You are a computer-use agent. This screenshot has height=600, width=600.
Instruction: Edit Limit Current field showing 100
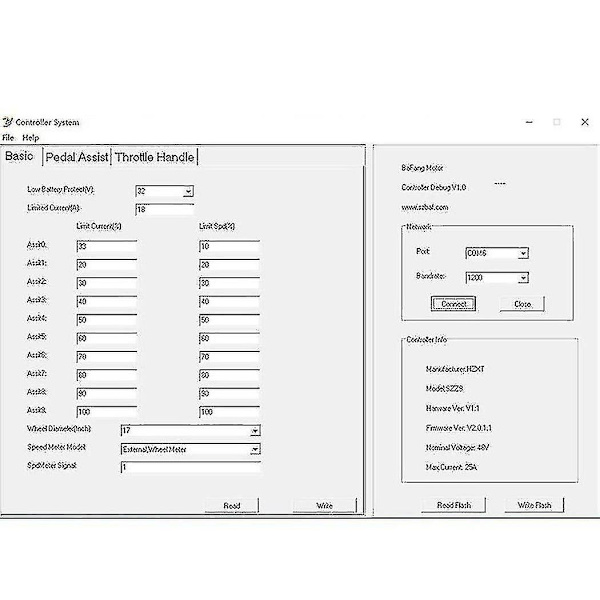tap(107, 412)
